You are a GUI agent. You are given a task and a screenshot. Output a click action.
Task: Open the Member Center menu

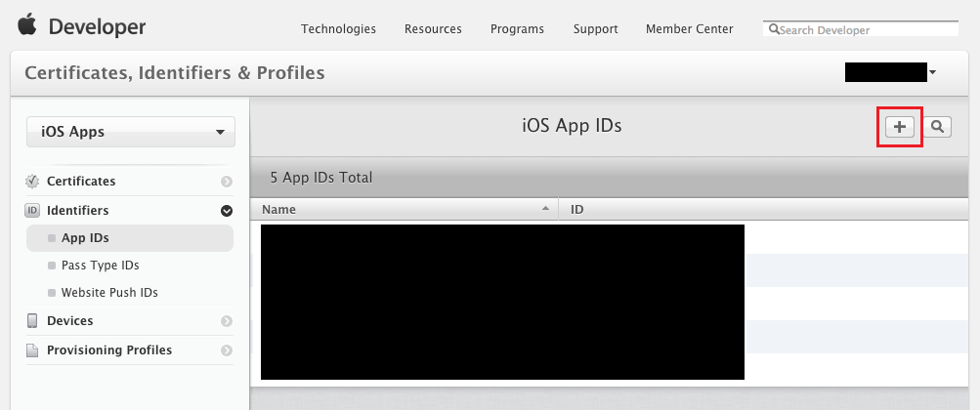coord(690,29)
